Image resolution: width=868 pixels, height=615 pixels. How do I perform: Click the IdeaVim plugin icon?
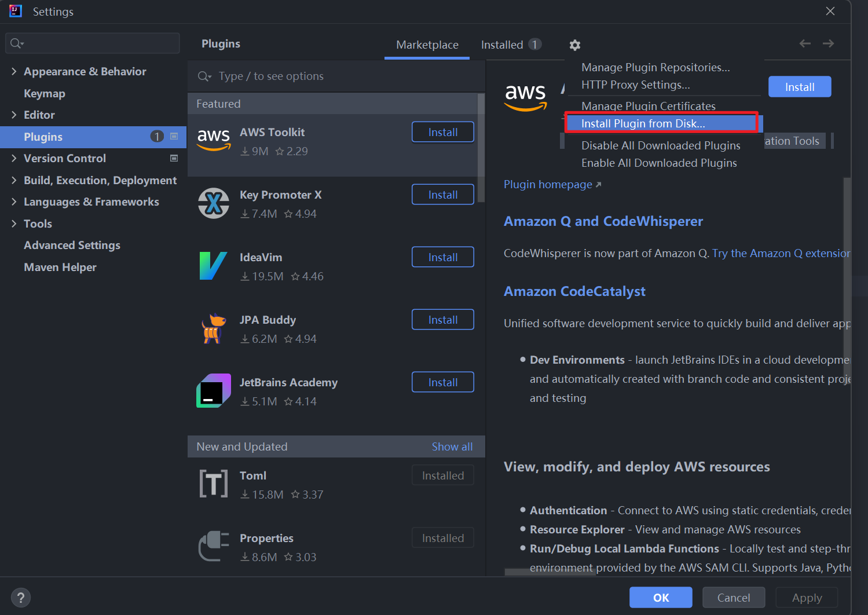coord(213,266)
